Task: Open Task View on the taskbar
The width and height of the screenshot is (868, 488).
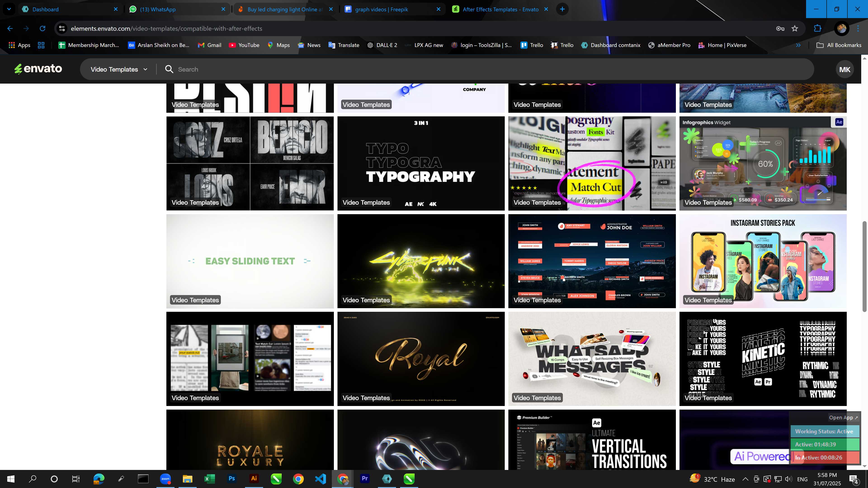Action: tap(76, 479)
